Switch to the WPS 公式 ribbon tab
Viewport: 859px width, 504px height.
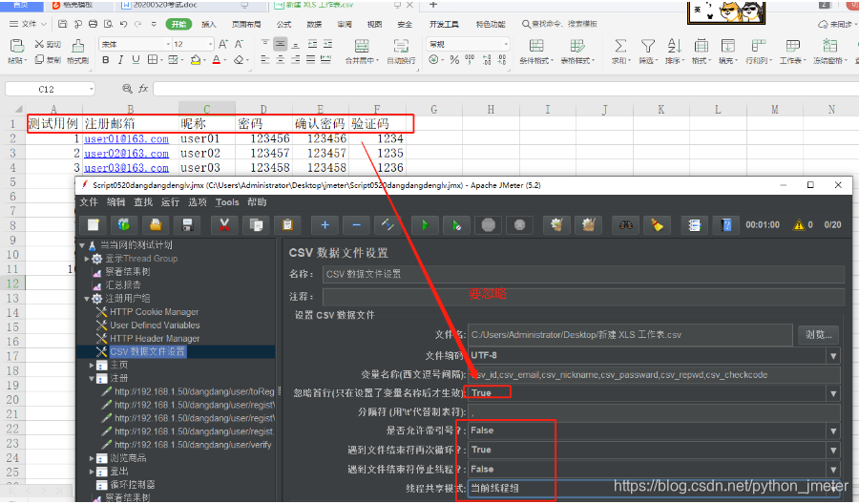coord(283,24)
